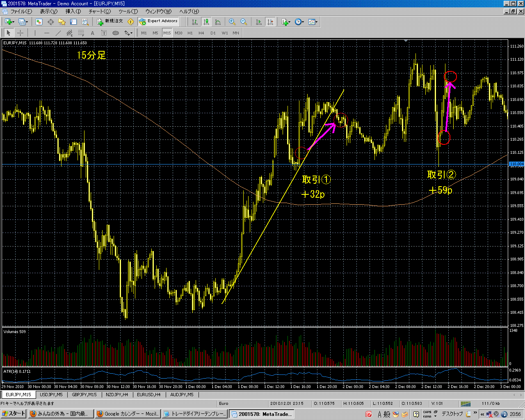525x420 pixels.
Task: Expand the arrows objects dropdown
Action: (x=131, y=33)
